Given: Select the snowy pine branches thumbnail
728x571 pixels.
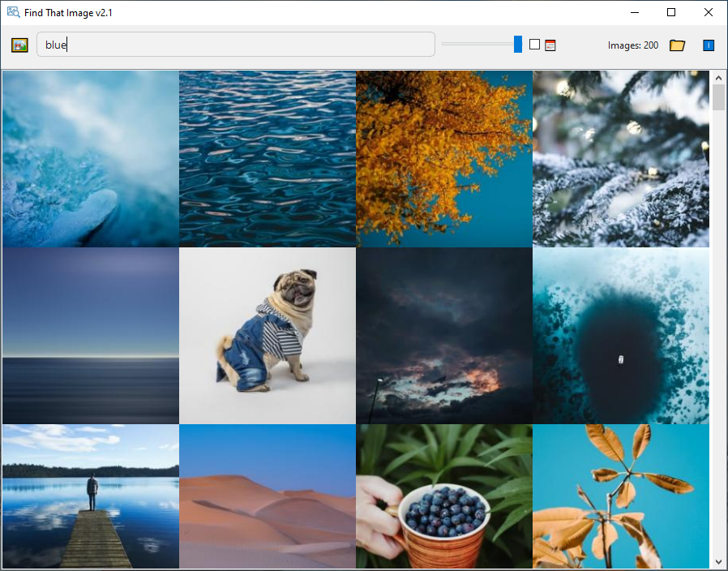Looking at the screenshot, I should 621,159.
